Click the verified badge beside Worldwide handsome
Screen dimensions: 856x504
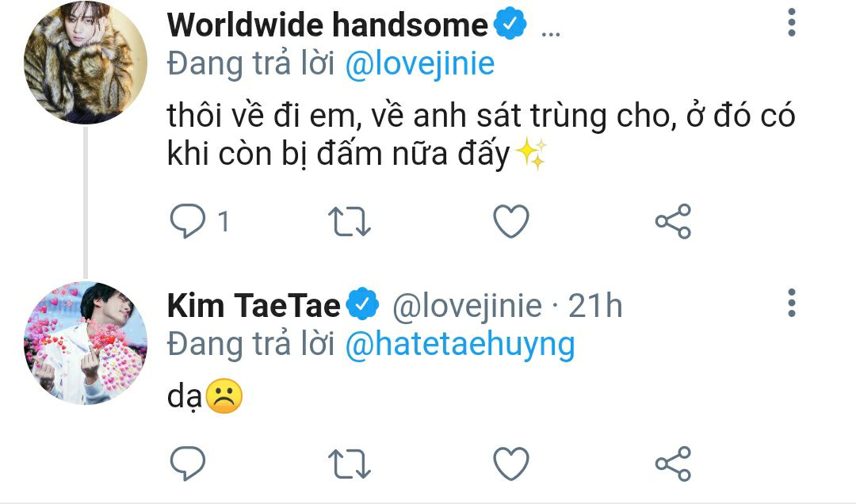coord(510,25)
